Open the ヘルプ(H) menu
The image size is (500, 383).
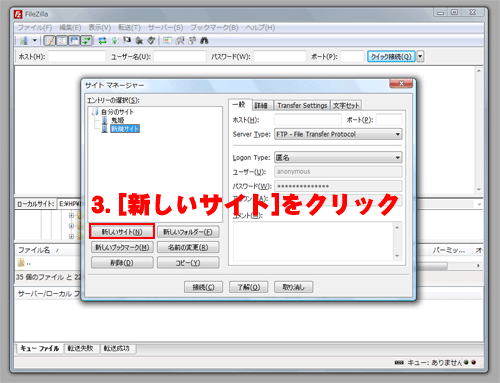point(260,27)
